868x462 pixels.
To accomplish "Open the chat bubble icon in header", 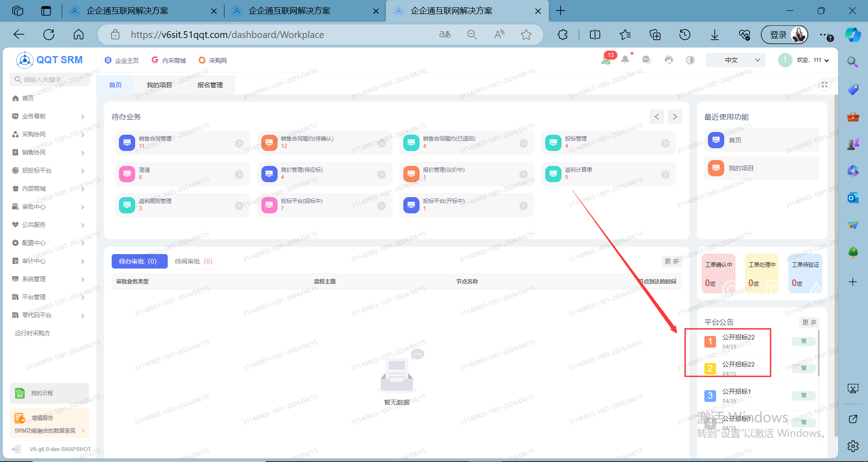I will click(x=646, y=60).
